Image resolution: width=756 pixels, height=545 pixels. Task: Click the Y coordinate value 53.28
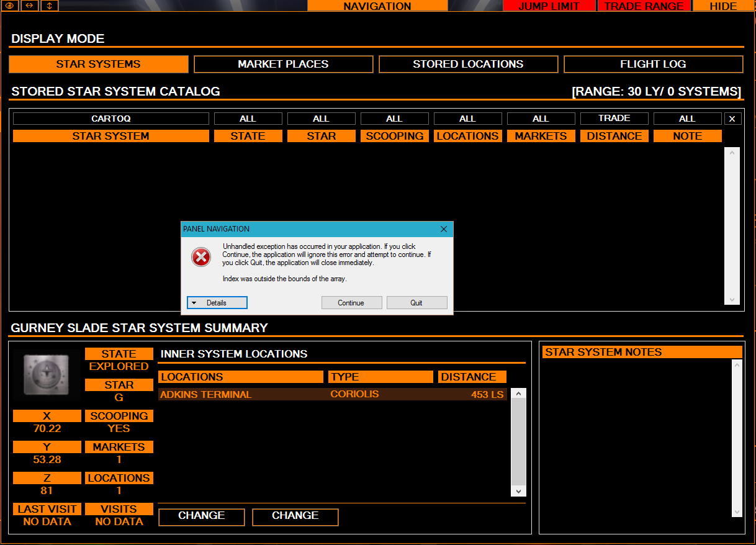(47, 459)
